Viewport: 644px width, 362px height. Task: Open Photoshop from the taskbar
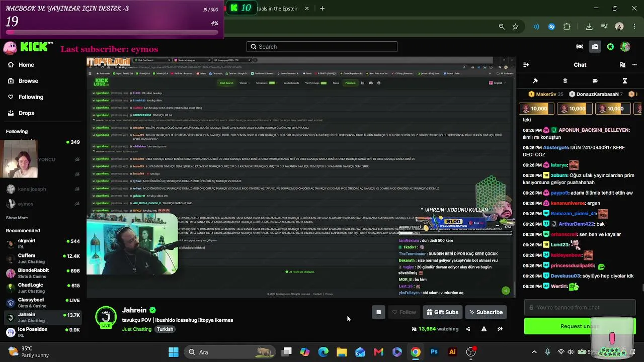[434, 352]
